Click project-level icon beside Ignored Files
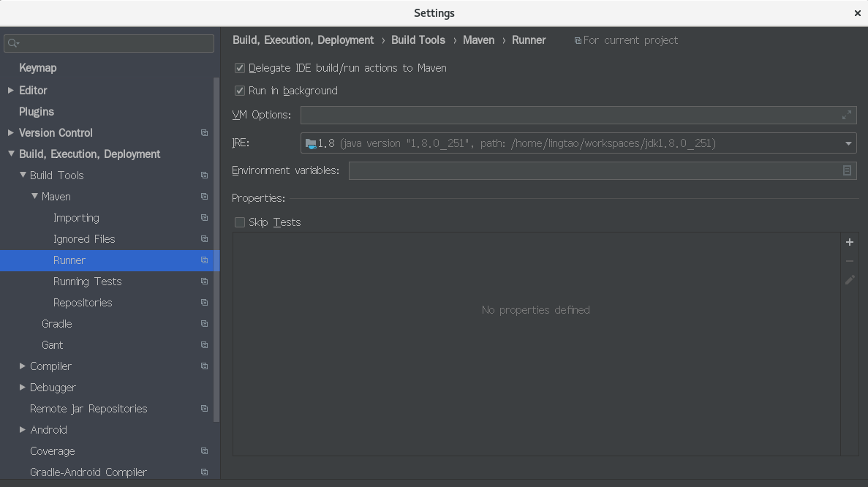The height and width of the screenshot is (487, 868). point(204,239)
